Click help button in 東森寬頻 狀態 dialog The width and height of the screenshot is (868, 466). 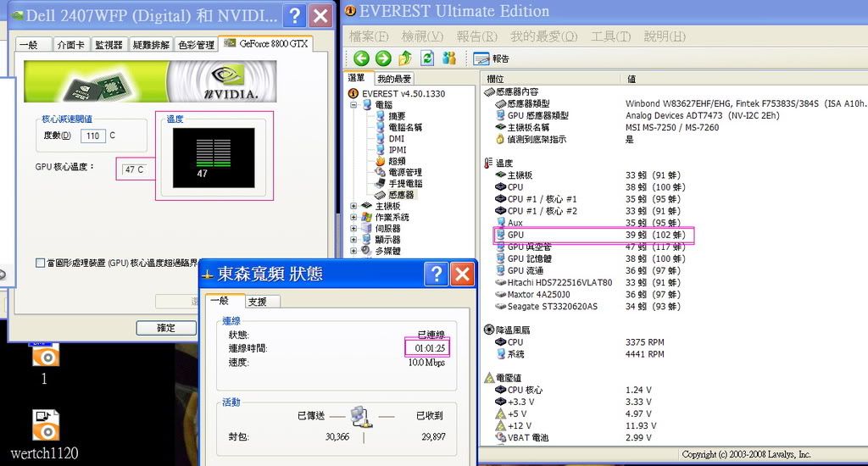[437, 274]
